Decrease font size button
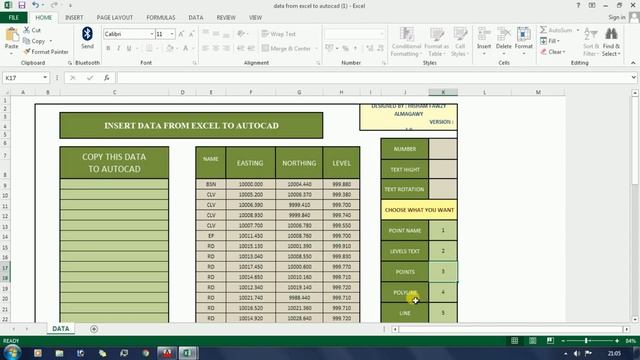The image size is (640, 360). pos(191,34)
